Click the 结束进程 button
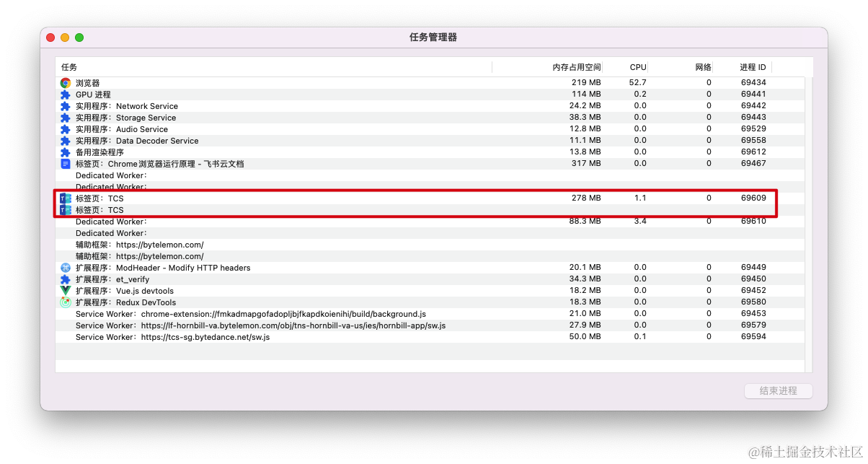 (x=779, y=390)
